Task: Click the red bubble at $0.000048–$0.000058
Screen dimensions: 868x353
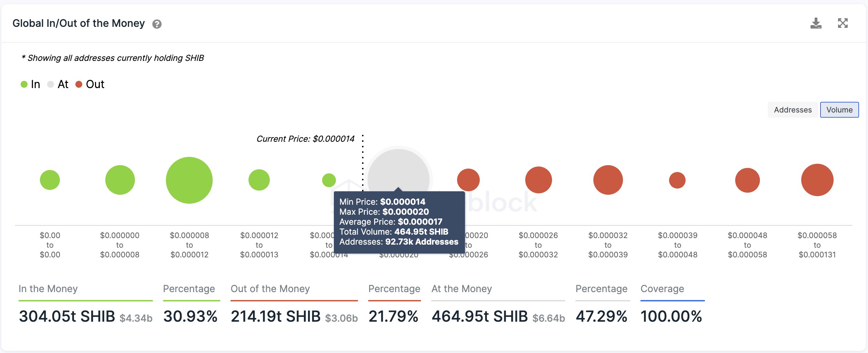Action: [747, 180]
